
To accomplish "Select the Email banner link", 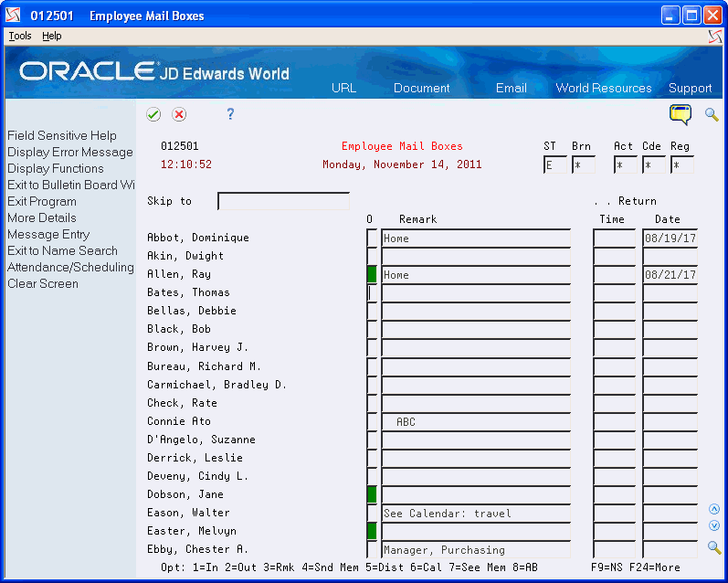I will click(512, 88).
